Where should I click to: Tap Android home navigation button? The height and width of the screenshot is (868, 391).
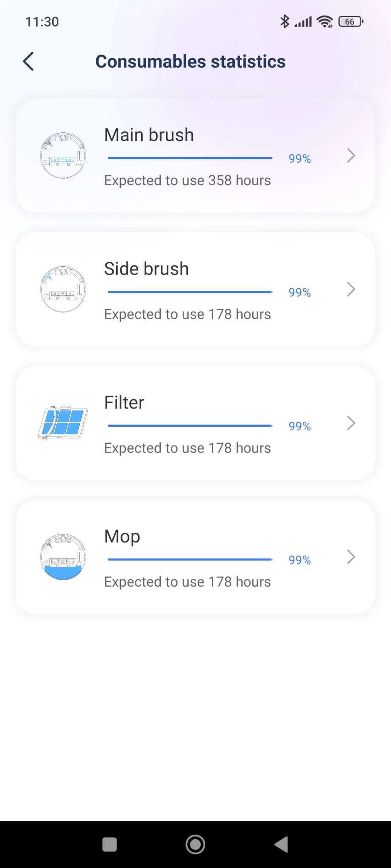click(x=195, y=844)
